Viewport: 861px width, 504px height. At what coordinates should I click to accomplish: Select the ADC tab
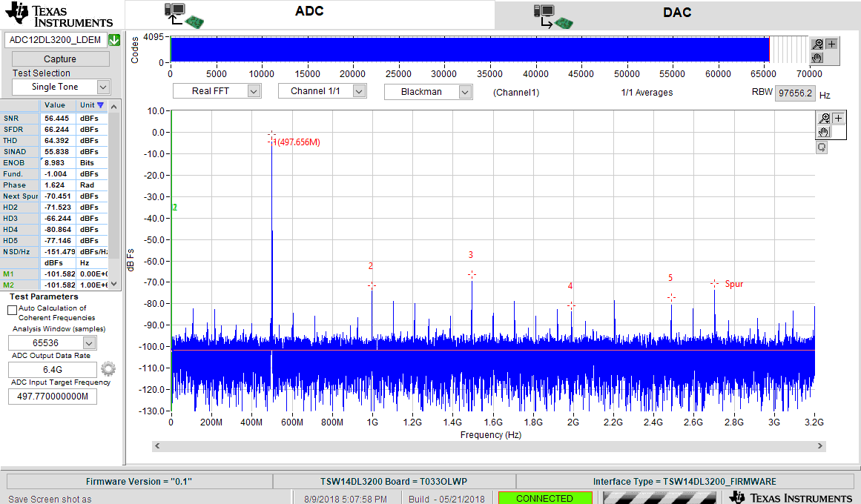309,12
